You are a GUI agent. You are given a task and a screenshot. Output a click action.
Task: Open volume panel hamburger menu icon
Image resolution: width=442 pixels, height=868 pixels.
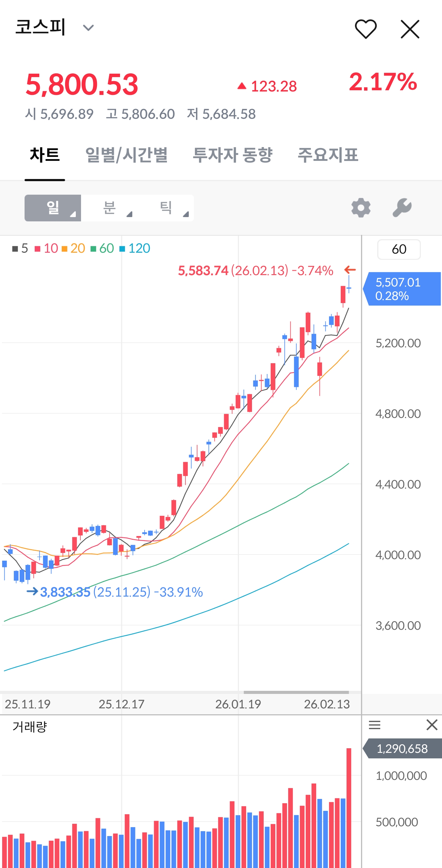click(x=374, y=725)
